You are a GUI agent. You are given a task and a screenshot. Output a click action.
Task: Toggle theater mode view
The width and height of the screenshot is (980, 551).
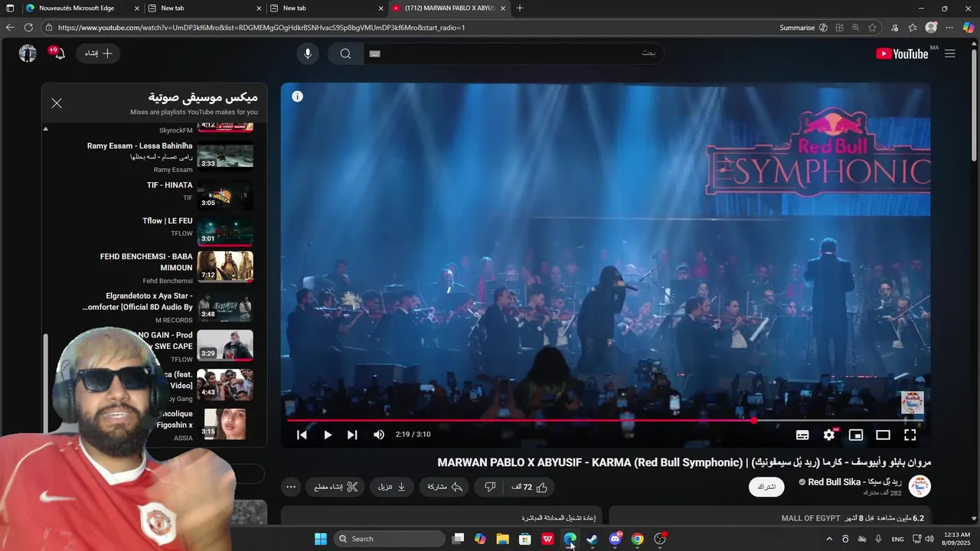click(883, 435)
